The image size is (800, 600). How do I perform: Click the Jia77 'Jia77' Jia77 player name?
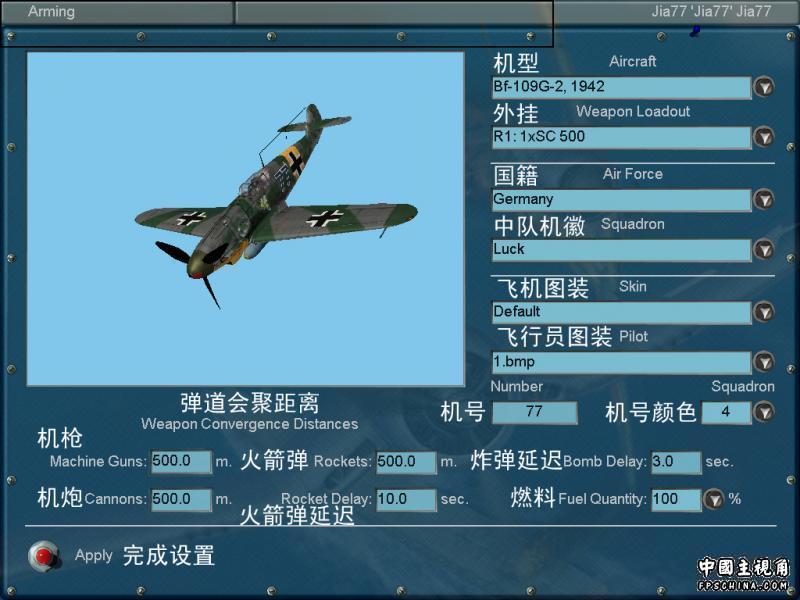711,11
